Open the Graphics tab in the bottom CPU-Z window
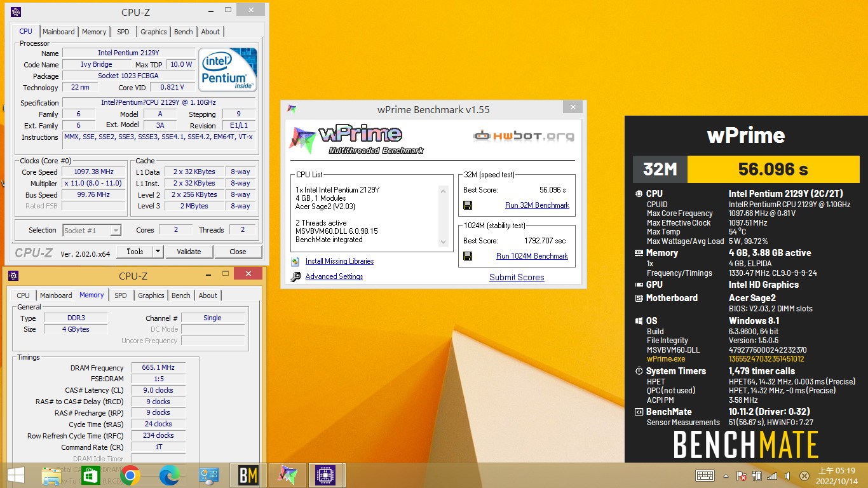Image resolution: width=868 pixels, height=488 pixels. tap(151, 295)
